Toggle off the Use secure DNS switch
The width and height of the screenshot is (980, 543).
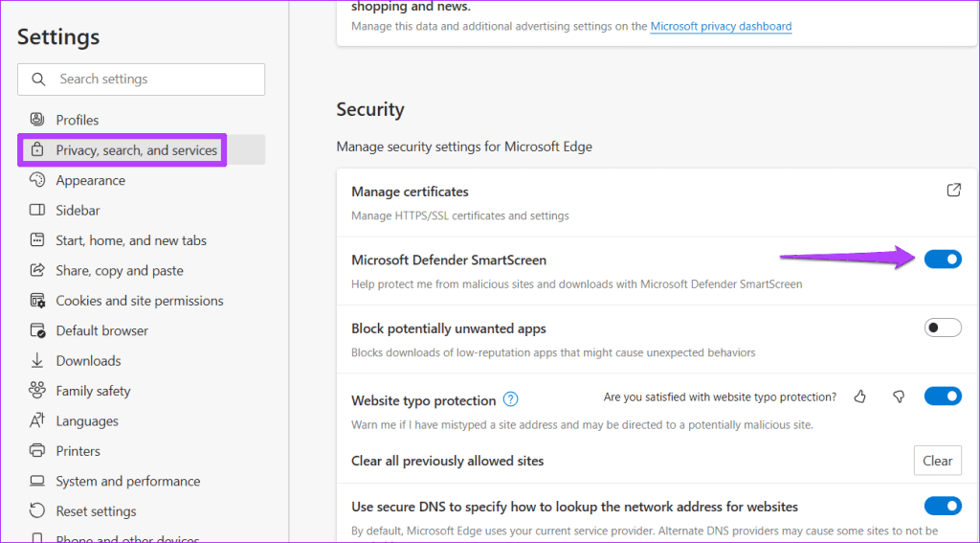[x=943, y=506]
